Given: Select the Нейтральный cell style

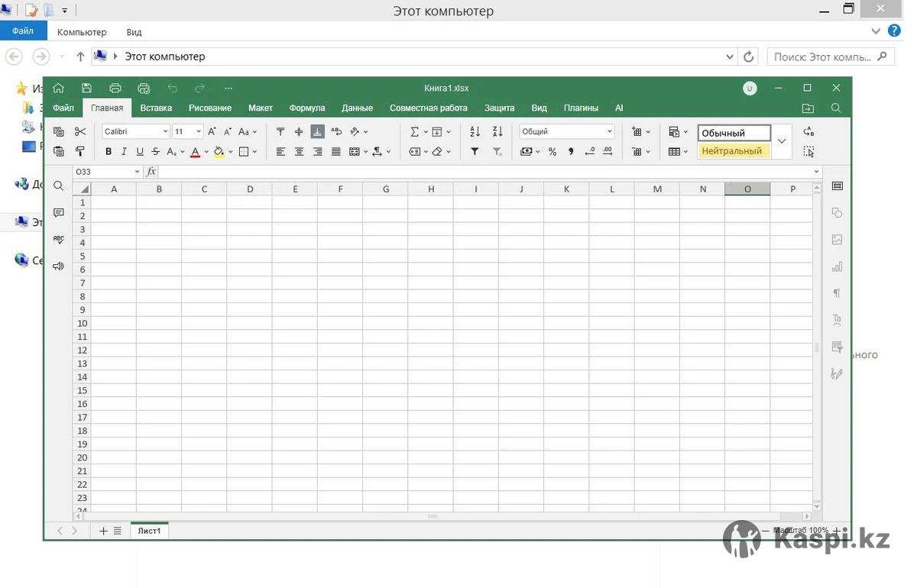Looking at the screenshot, I should coord(733,151).
